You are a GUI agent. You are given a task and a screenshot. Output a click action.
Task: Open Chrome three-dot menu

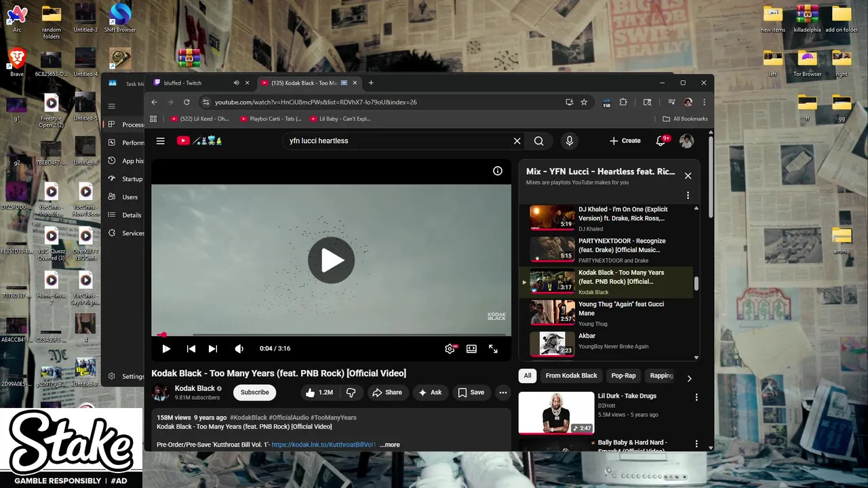point(704,102)
